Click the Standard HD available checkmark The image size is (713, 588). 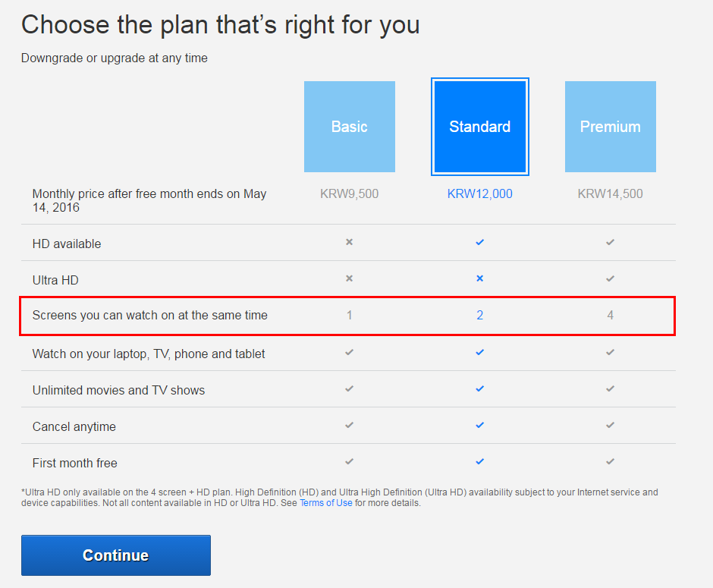pyautogui.click(x=479, y=242)
